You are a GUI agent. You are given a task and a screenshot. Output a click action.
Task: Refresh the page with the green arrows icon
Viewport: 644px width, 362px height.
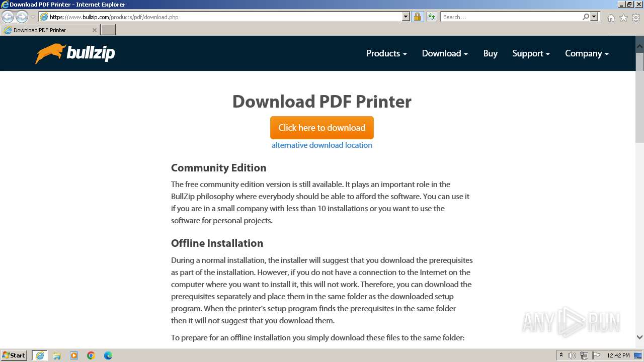tap(431, 17)
